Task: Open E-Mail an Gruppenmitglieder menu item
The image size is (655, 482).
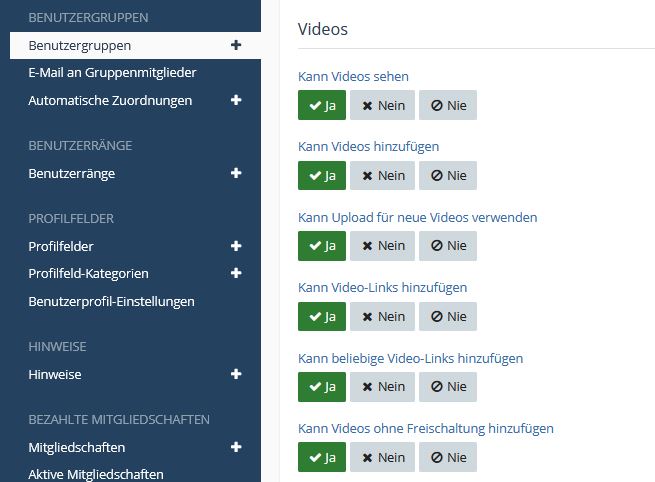Action: 112,72
